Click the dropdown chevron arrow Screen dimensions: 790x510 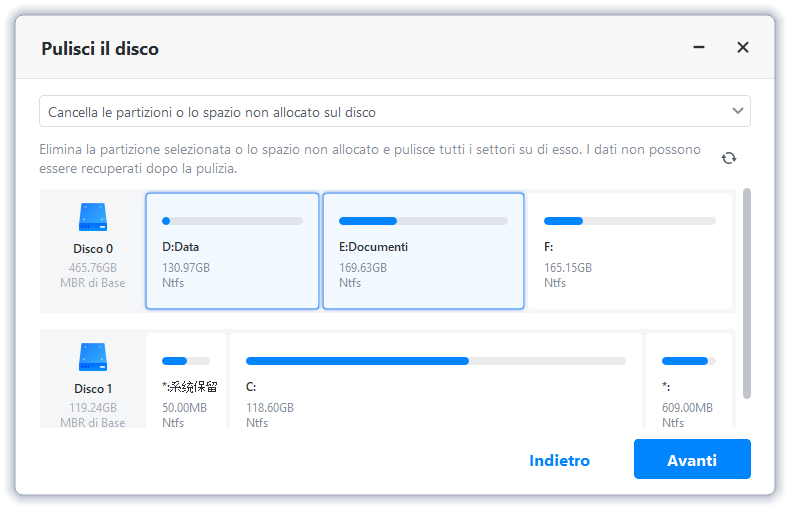click(x=738, y=111)
